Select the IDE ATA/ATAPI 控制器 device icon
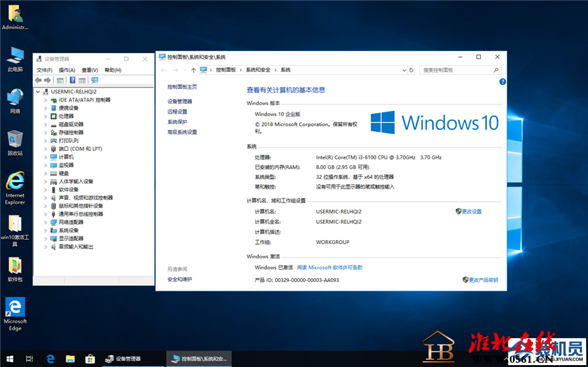 coord(54,100)
